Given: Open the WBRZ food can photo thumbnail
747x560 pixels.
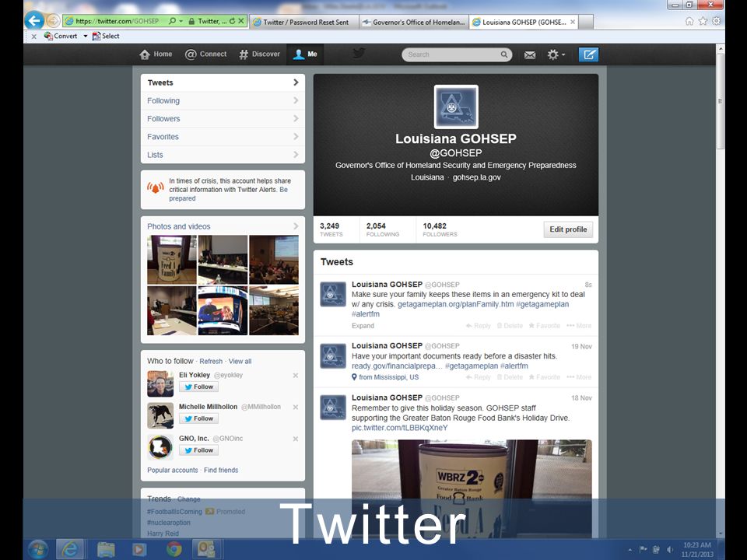Looking at the screenshot, I should [171, 260].
